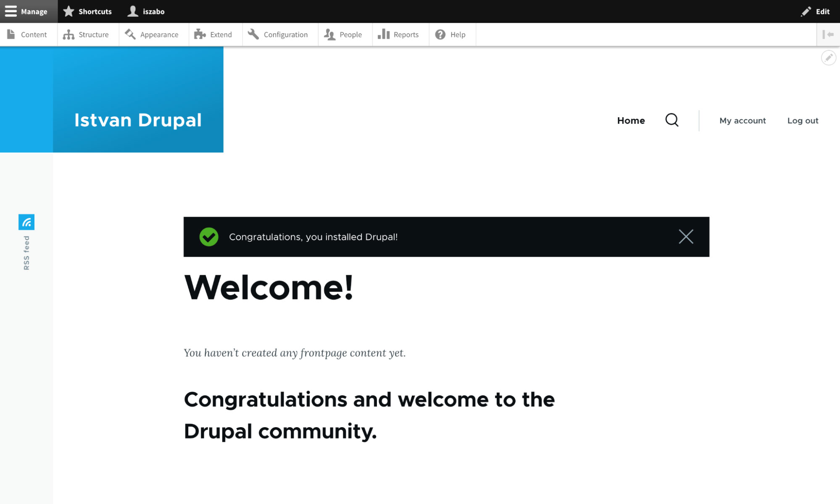This screenshot has height=504, width=840.
Task: Open the Content admin menu
Action: pyautogui.click(x=28, y=34)
